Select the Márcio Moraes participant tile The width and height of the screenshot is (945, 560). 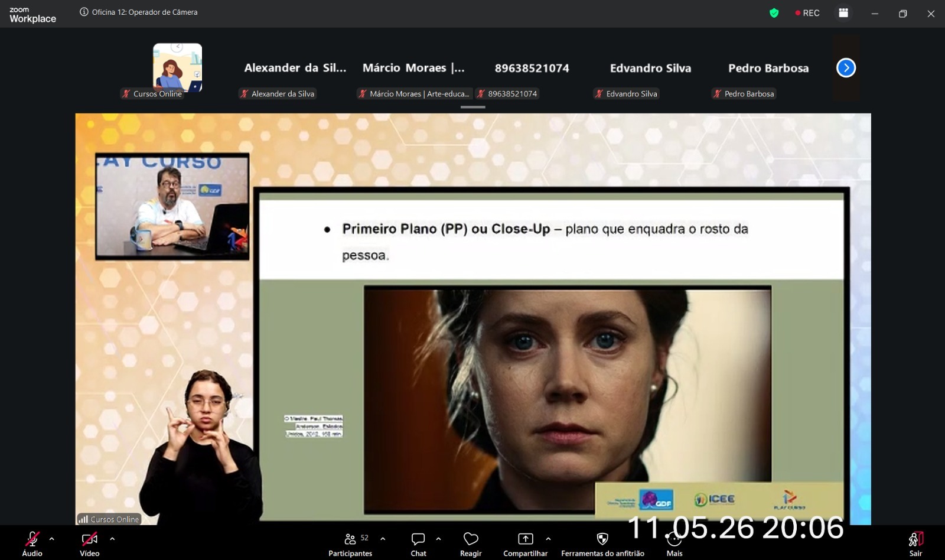(413, 68)
